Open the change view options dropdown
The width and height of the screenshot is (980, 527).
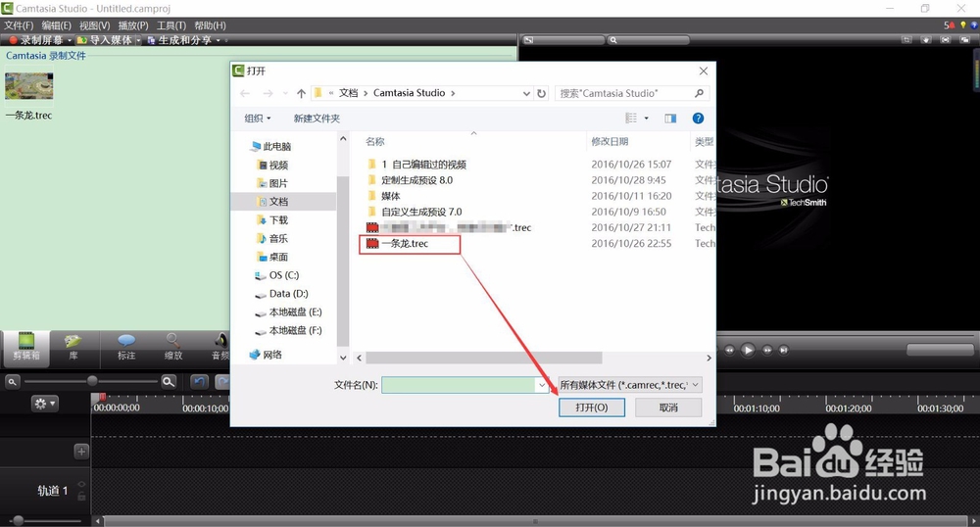(x=646, y=118)
